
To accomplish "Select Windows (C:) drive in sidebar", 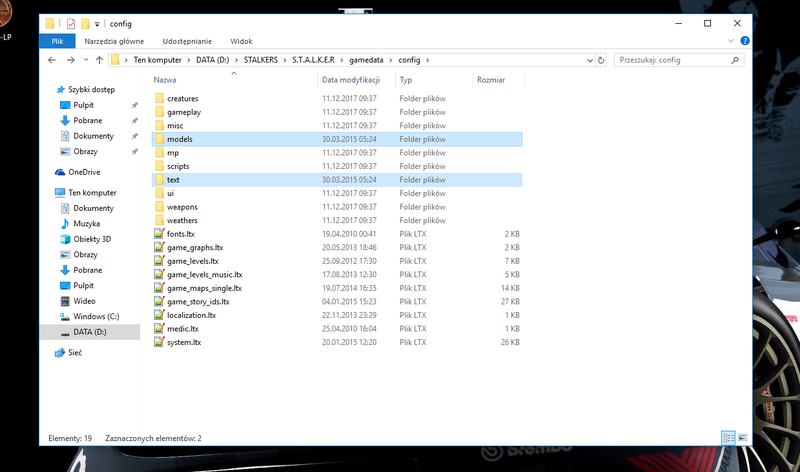I will (x=93, y=316).
